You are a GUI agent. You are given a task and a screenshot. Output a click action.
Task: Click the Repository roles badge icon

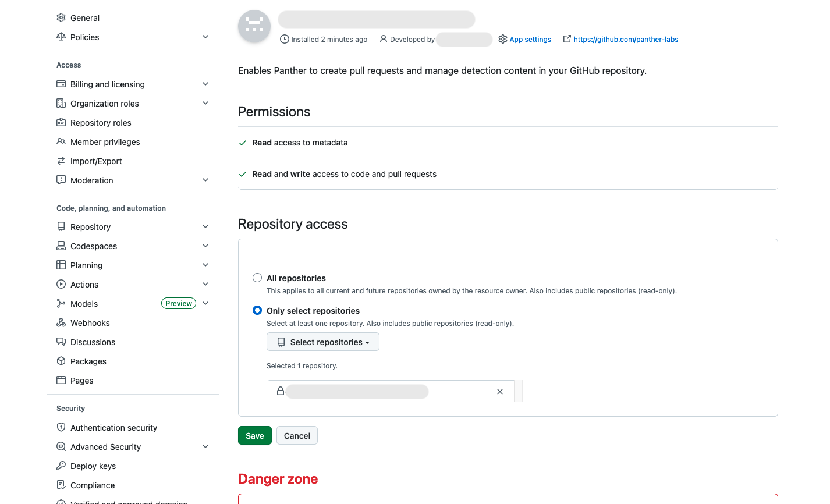(61, 123)
